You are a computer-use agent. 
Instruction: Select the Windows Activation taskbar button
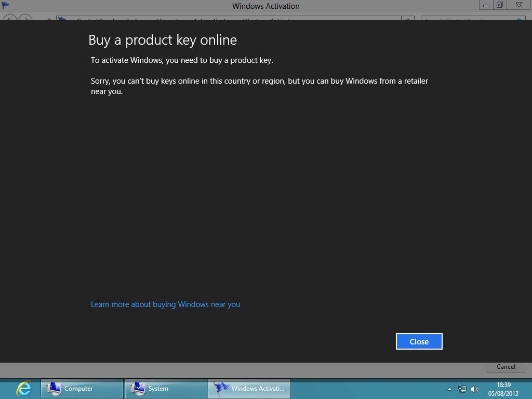point(249,389)
